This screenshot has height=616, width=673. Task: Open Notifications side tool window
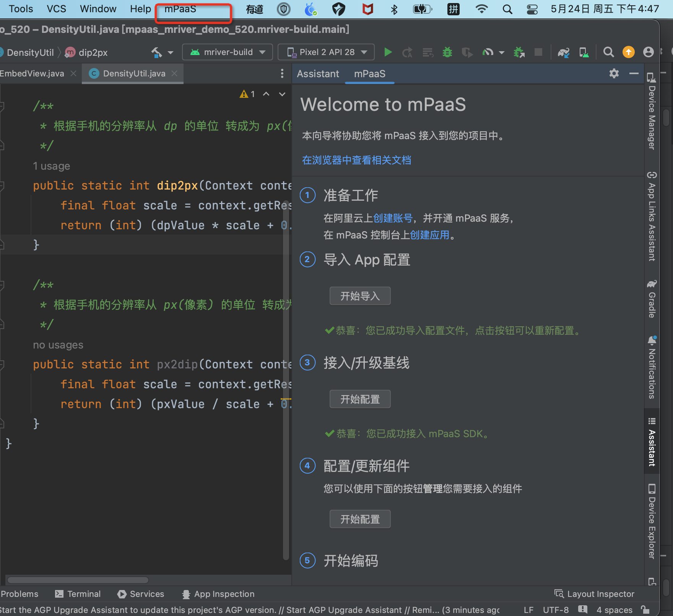652,367
